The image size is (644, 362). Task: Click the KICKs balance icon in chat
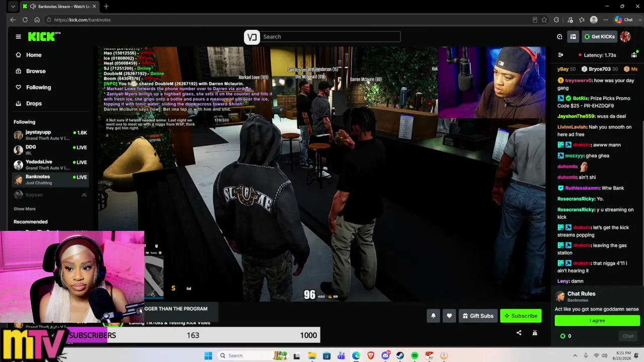pos(562,336)
